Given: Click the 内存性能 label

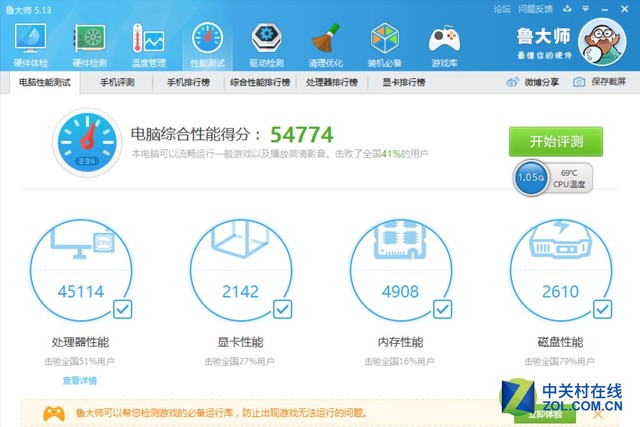Looking at the screenshot, I should click(x=400, y=342).
